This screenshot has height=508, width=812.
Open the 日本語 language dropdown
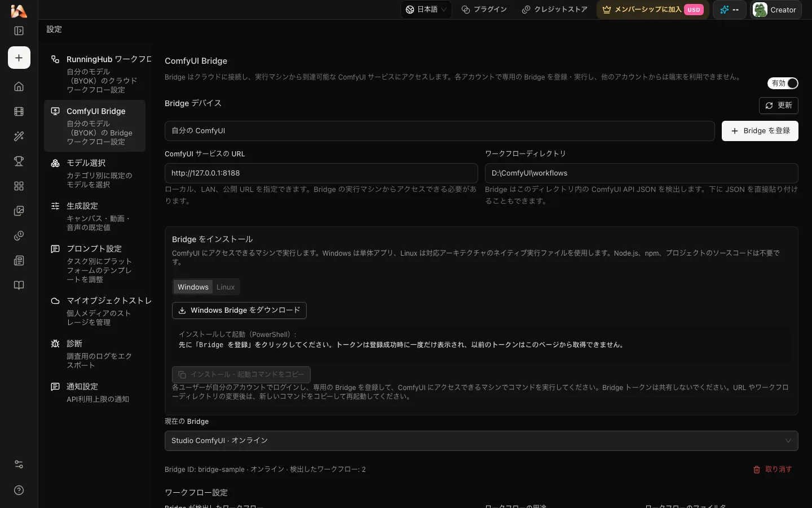426,10
